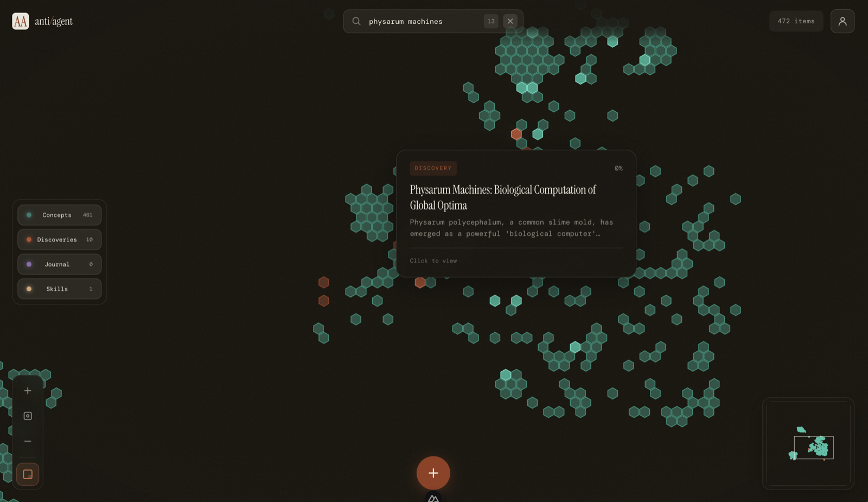
Task: Click the 13 results badge
Action: pos(491,21)
